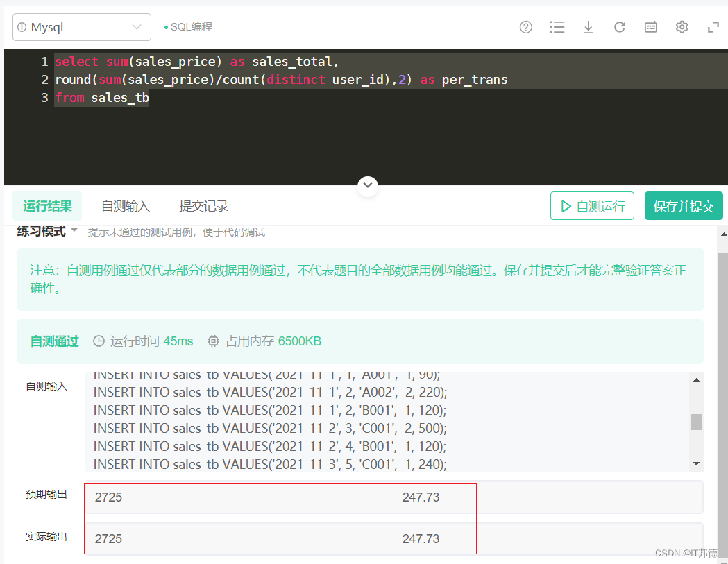
Task: Run the code with 自测运行 button
Action: [592, 206]
